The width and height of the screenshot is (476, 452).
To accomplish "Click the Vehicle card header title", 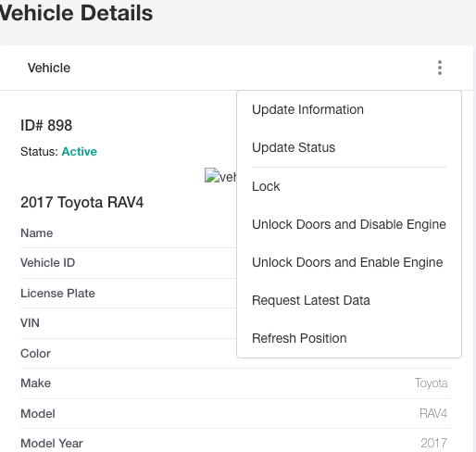I will pos(49,68).
